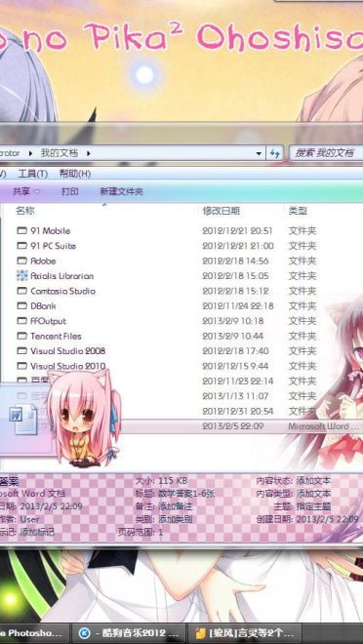
Task: Click date 2012/12/31 20:54
Action: coord(238,411)
